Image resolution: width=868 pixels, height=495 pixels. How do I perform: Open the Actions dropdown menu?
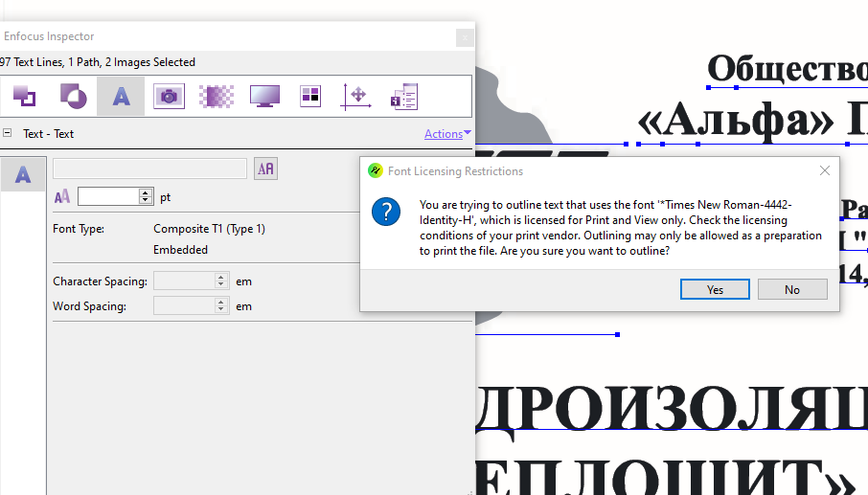pyautogui.click(x=447, y=134)
